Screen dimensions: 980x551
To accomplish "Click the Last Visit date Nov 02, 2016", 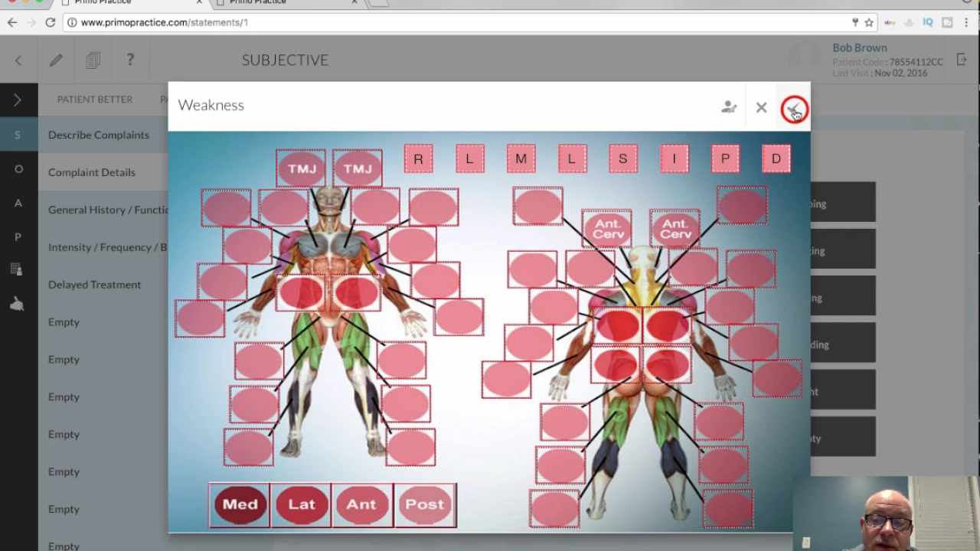I will (900, 73).
